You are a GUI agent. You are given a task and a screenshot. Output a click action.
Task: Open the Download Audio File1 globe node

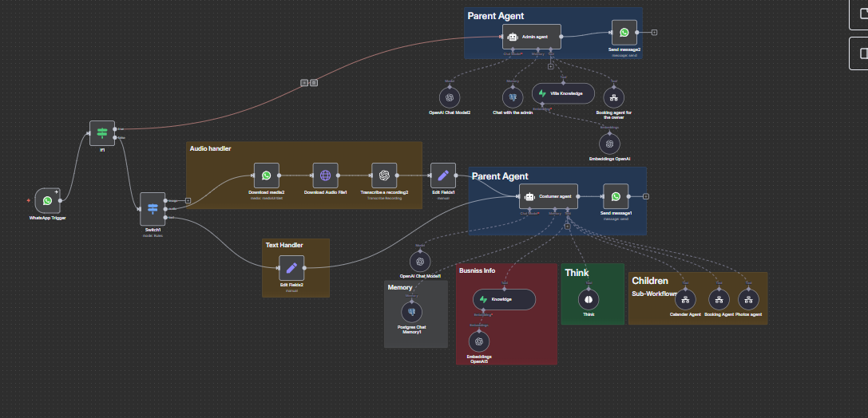coord(325,175)
